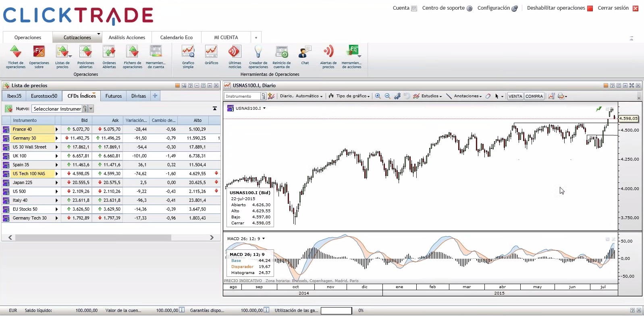Select Ibex35 price list tab
Image resolution: width=644 pixels, height=316 pixels.
click(x=14, y=96)
